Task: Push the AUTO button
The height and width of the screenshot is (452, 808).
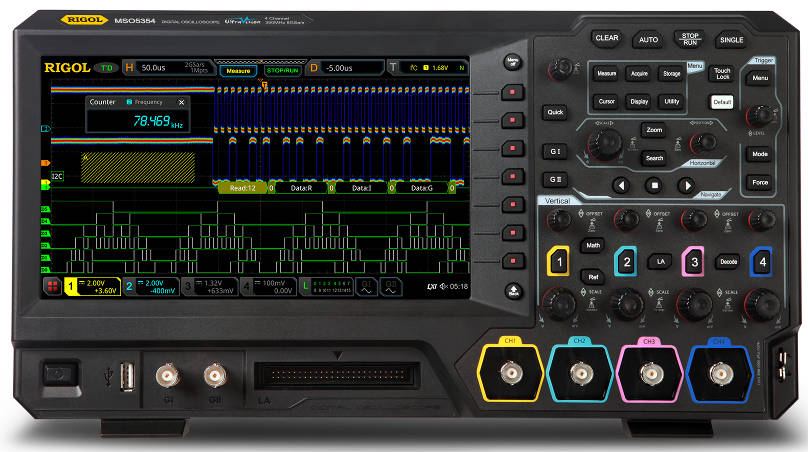Action: [x=648, y=40]
